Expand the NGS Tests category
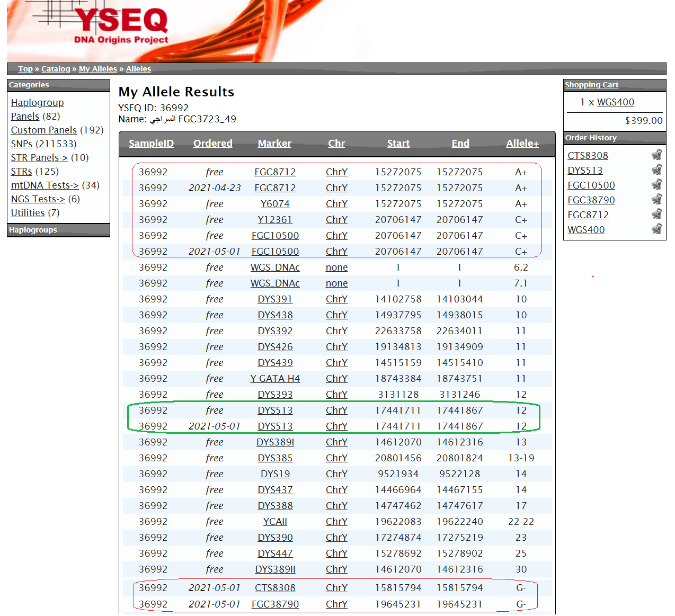 click(x=38, y=199)
